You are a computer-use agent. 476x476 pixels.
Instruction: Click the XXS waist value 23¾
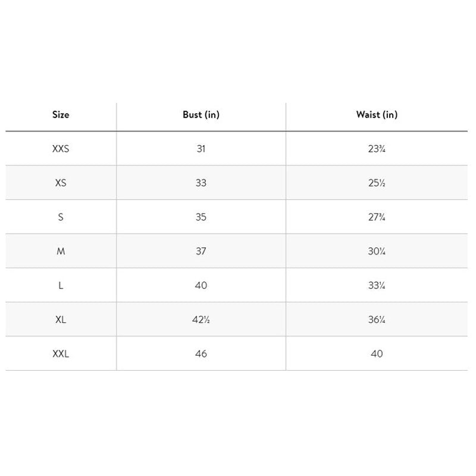click(x=377, y=149)
